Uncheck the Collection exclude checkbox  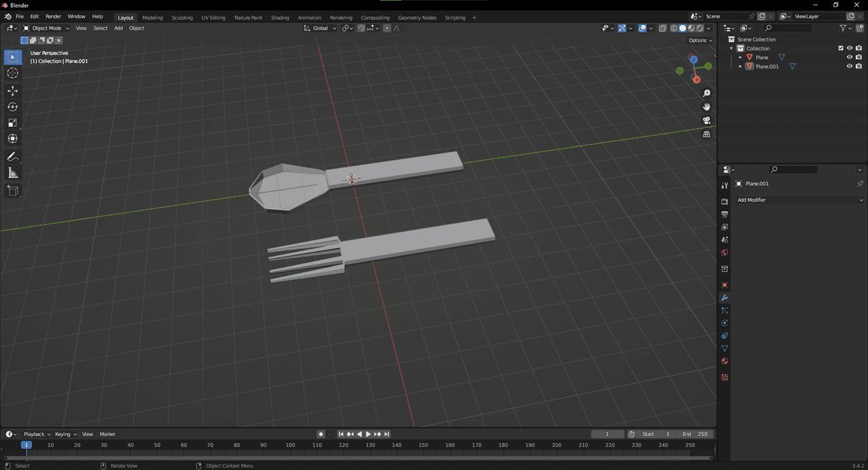[x=841, y=48]
